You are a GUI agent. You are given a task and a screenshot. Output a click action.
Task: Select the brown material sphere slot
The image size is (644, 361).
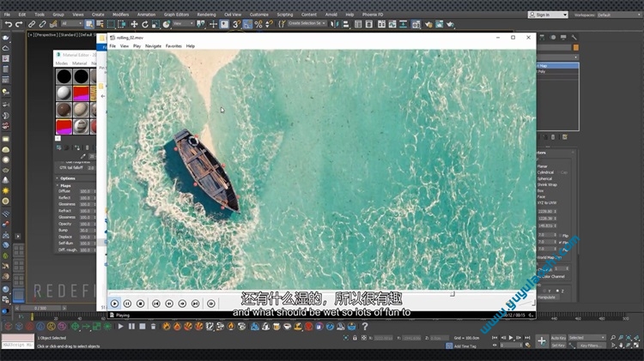tap(64, 110)
